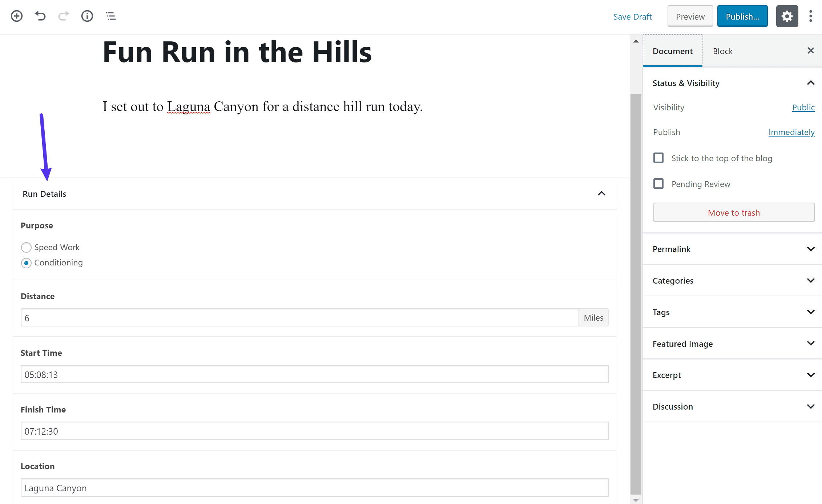Enable Conditioning radio button
This screenshot has width=822, height=504.
click(26, 262)
